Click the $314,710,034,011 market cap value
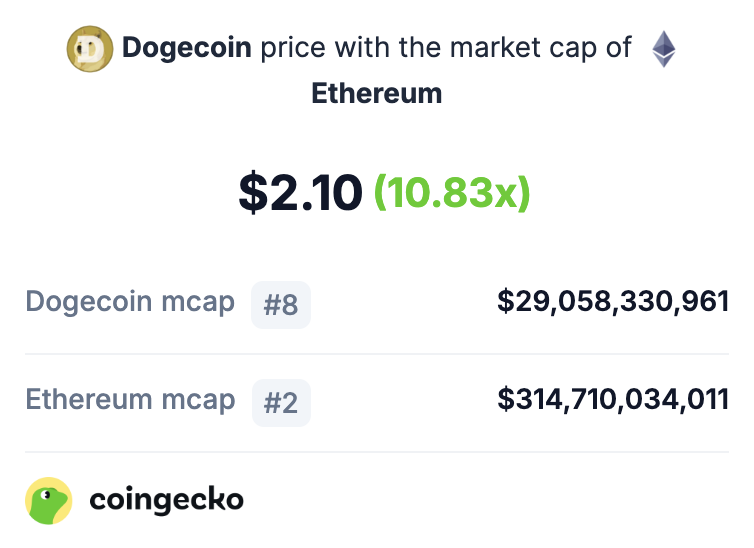The height and width of the screenshot is (548, 754). coord(613,400)
